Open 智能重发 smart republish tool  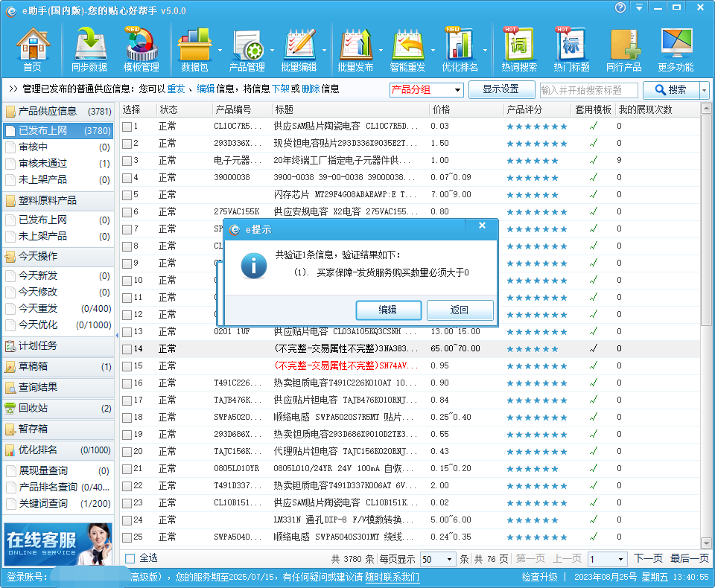point(407,51)
